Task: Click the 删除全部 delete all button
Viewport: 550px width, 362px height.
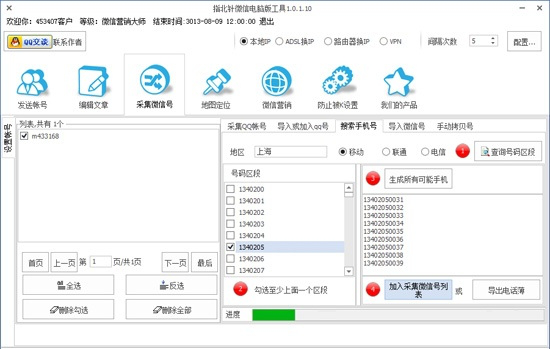Action: tap(172, 309)
